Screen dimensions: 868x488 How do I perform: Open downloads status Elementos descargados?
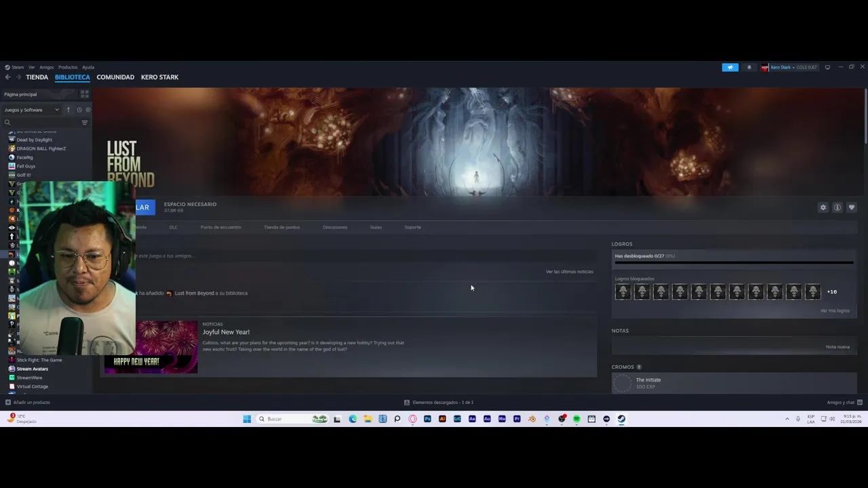pos(439,403)
